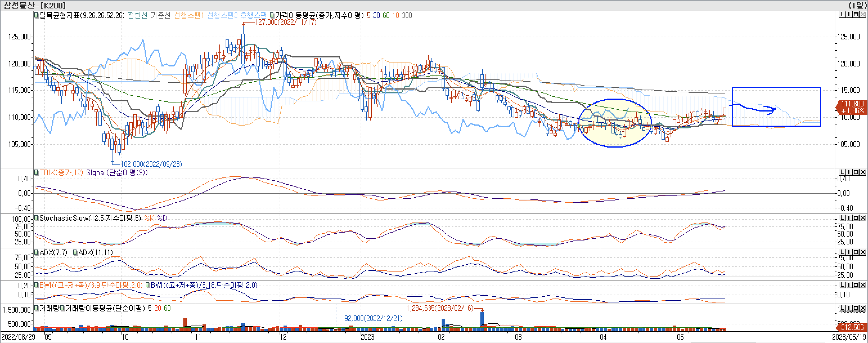Close the ADX indicator panel

coord(863,252)
